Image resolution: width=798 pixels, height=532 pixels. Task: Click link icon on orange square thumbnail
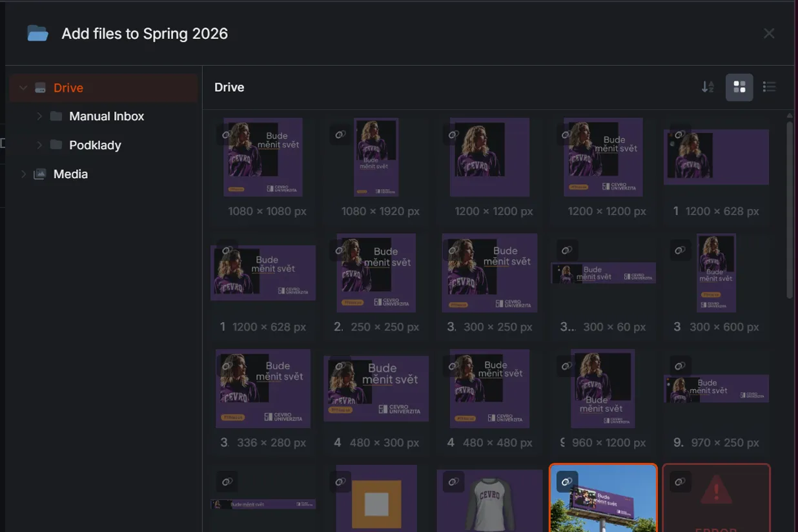click(x=340, y=482)
